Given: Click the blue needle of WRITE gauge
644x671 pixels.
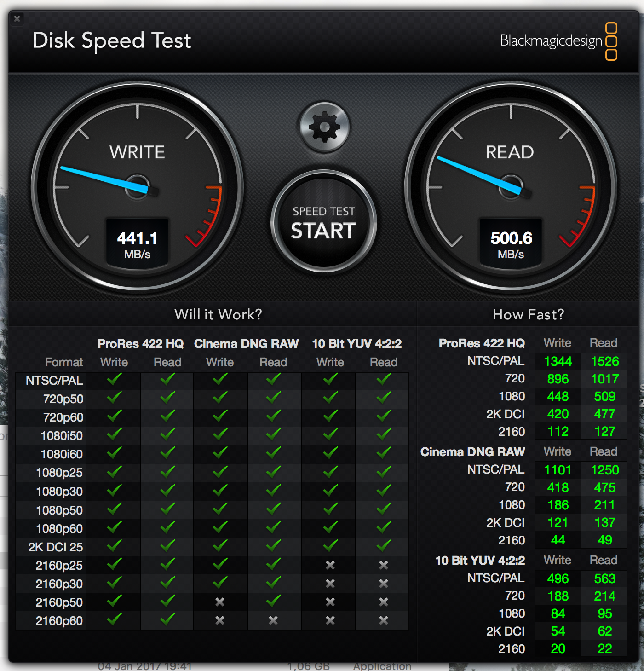Looking at the screenshot, I should [x=105, y=179].
